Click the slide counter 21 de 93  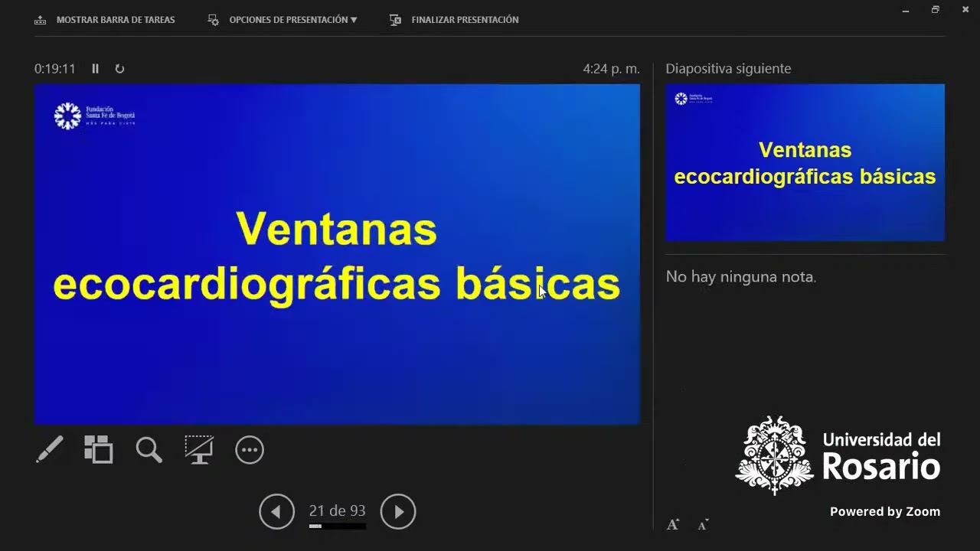[x=337, y=510]
